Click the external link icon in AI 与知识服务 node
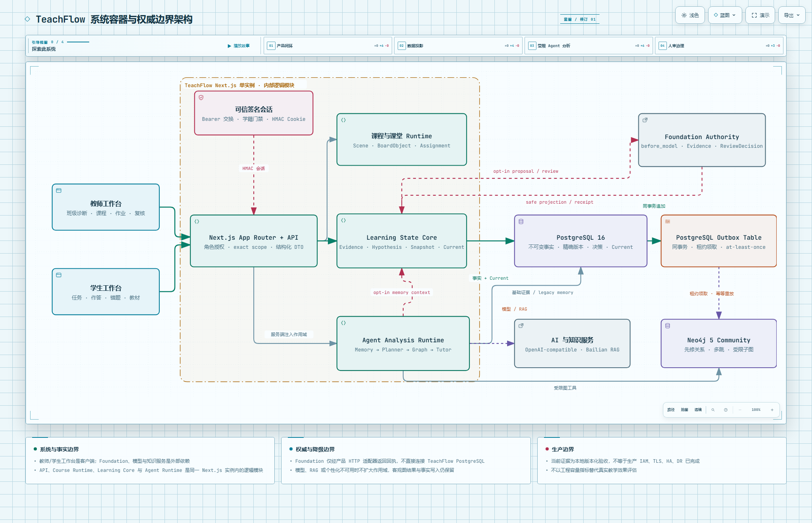The width and height of the screenshot is (812, 523). [x=521, y=326]
